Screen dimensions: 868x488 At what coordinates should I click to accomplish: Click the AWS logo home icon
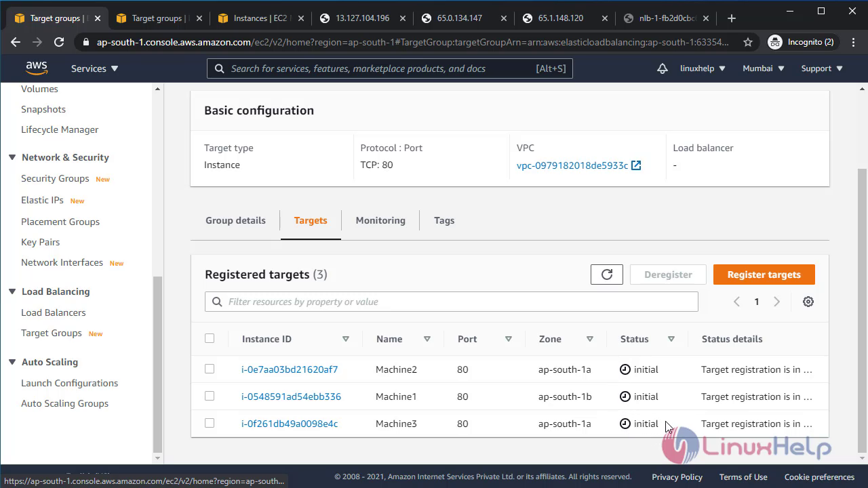coord(37,68)
